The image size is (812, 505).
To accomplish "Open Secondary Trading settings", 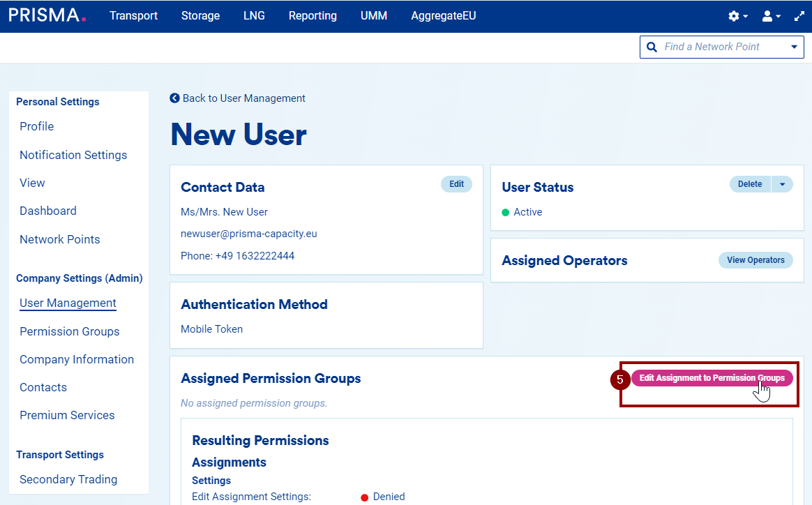I will [68, 479].
